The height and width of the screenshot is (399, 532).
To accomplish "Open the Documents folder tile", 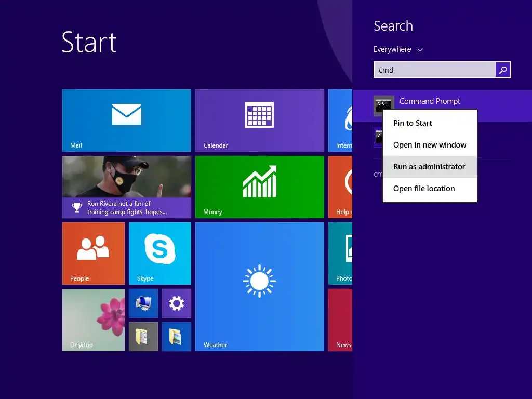I will click(143, 337).
